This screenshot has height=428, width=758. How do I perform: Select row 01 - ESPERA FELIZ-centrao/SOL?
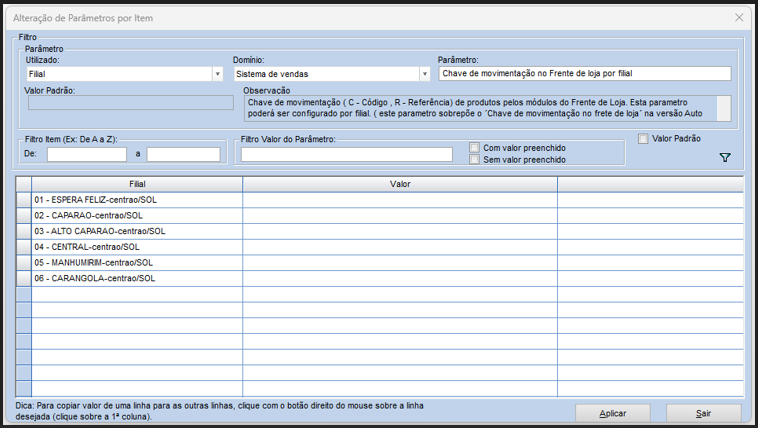pyautogui.click(x=137, y=200)
